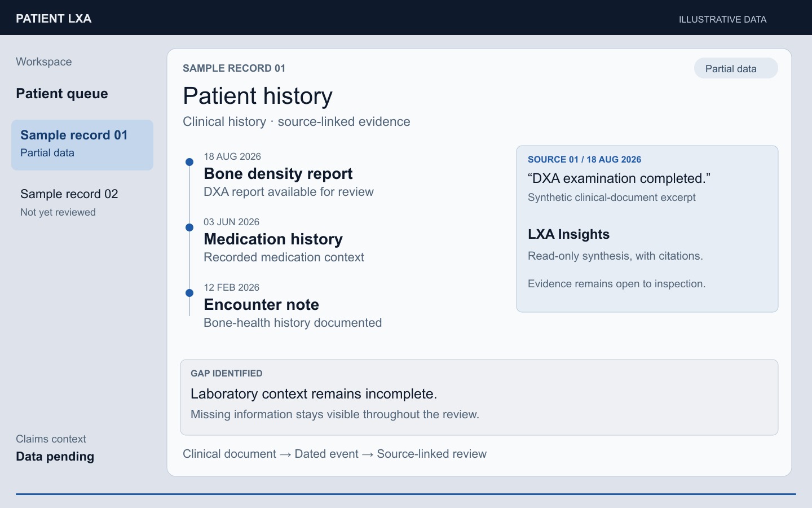Click the Bone density report timeline dot
812x508 pixels.
tap(189, 162)
